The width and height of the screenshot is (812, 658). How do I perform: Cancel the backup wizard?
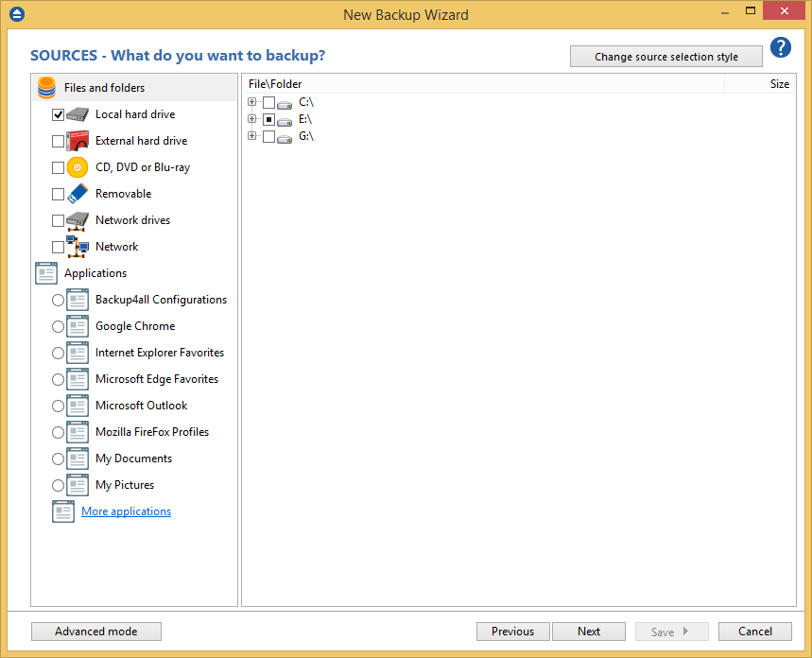click(x=755, y=632)
